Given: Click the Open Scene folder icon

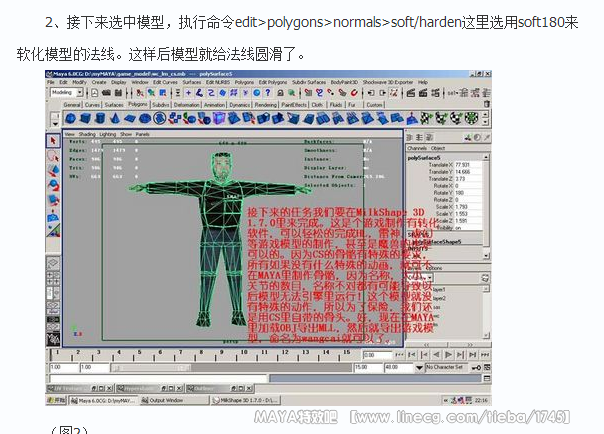Looking at the screenshot, I should tap(107, 93).
